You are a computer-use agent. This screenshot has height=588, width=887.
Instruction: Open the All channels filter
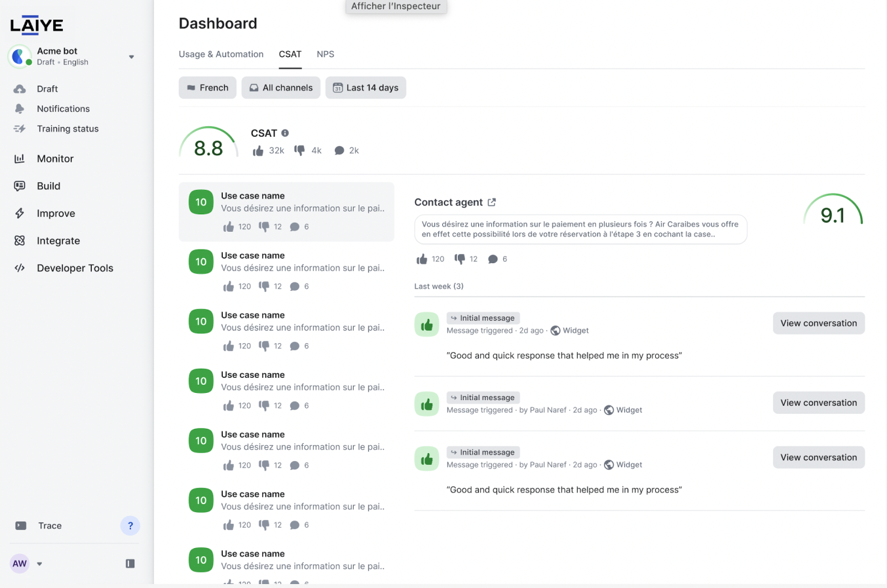click(281, 88)
